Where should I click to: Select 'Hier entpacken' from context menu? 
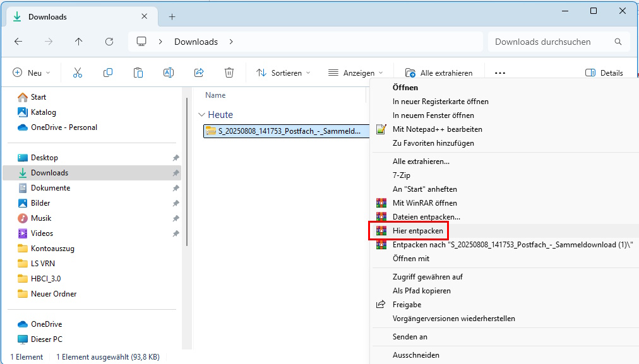click(x=417, y=231)
